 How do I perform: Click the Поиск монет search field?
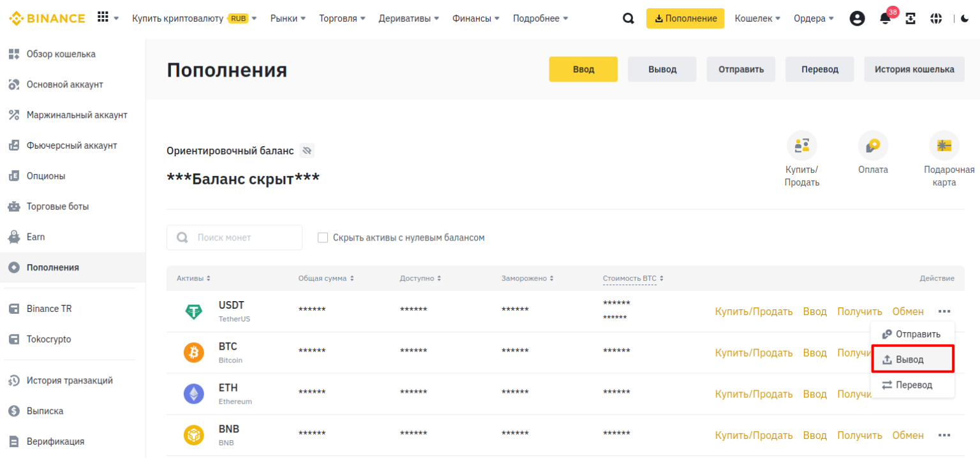pyautogui.click(x=235, y=238)
